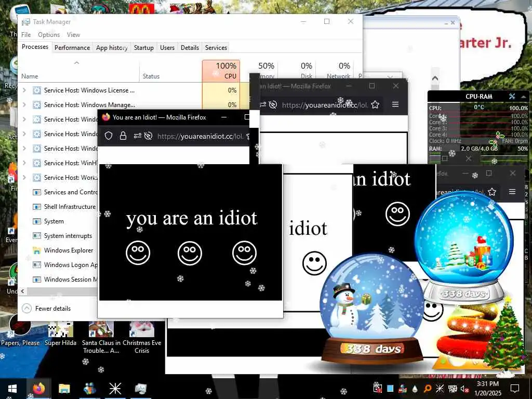The width and height of the screenshot is (532, 399).
Task: Switch to the Services tab
Action: pyautogui.click(x=216, y=47)
